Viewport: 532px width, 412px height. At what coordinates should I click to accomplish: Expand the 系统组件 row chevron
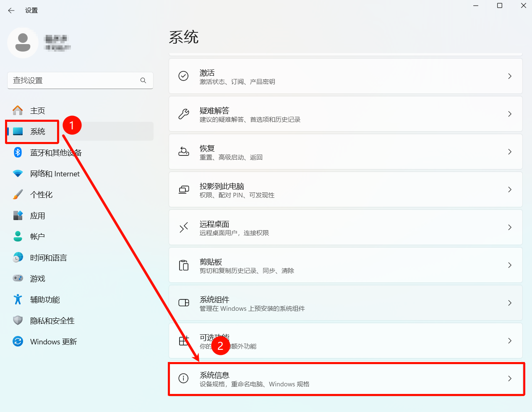click(x=510, y=303)
